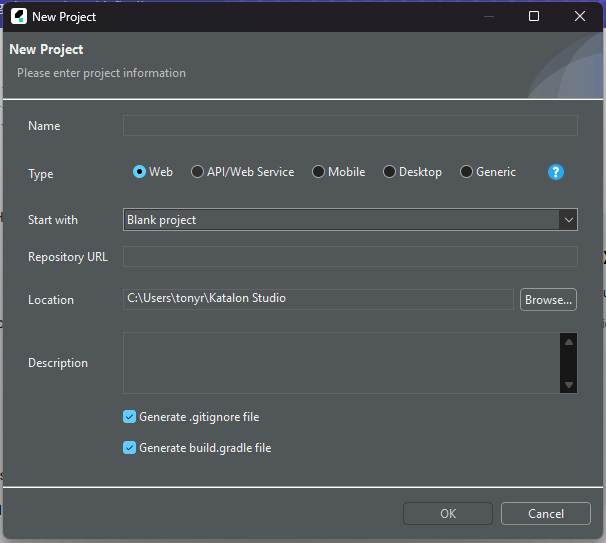This screenshot has width=606, height=543.
Task: Click the Description scrollbar down arrow
Action: (x=569, y=385)
